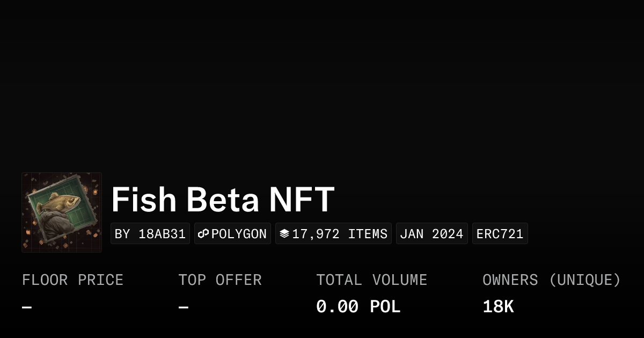Click the OWNERS heading word
The width and height of the screenshot is (644, 338).
[510, 280]
